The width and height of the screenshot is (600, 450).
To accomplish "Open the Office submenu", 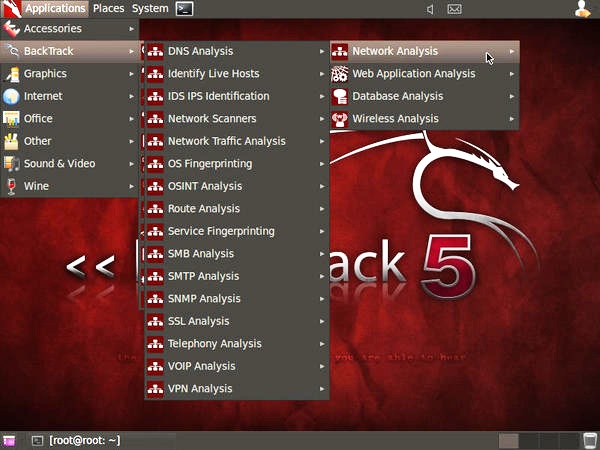I will point(69,119).
